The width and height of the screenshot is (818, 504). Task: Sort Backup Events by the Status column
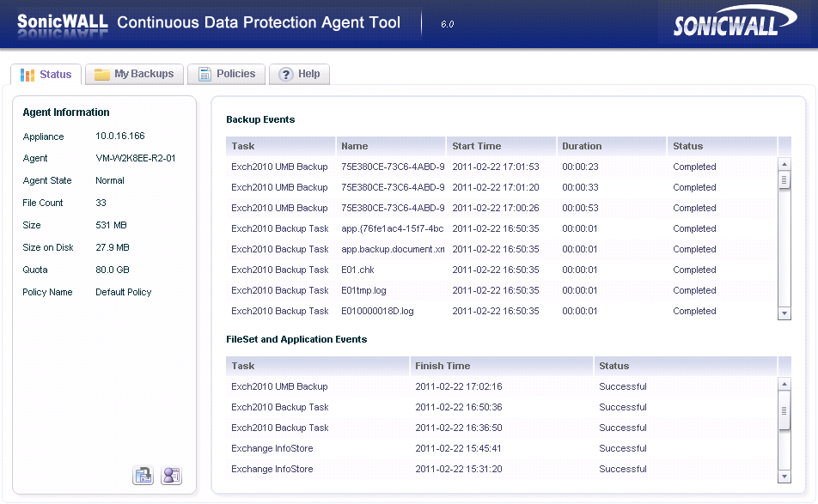[722, 147]
